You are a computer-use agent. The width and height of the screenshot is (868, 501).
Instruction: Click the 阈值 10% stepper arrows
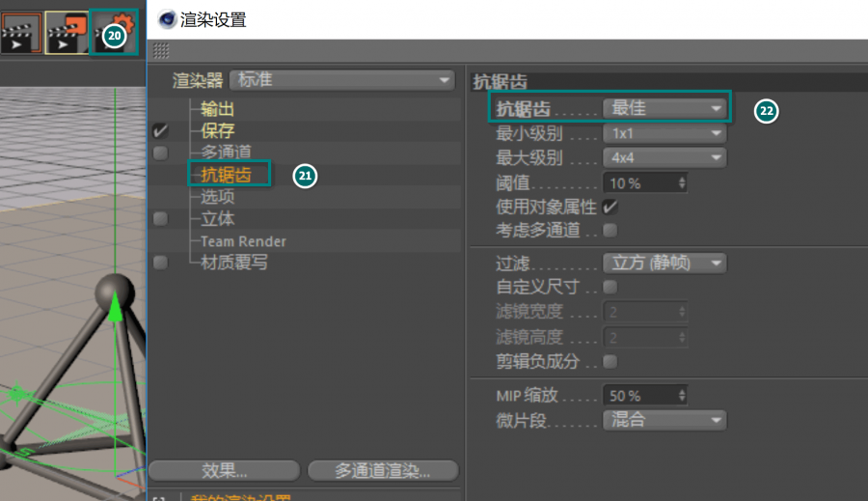click(682, 182)
